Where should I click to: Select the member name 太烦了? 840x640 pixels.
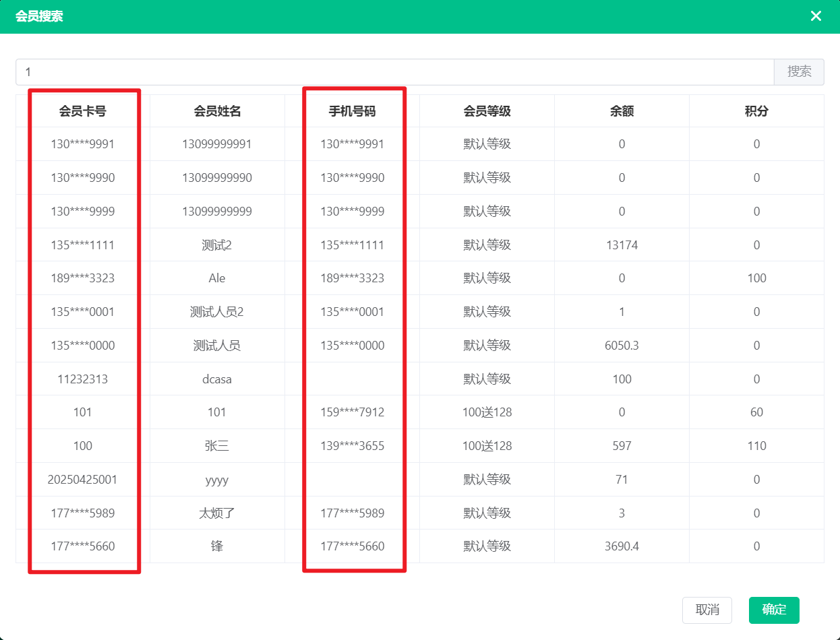(217, 513)
